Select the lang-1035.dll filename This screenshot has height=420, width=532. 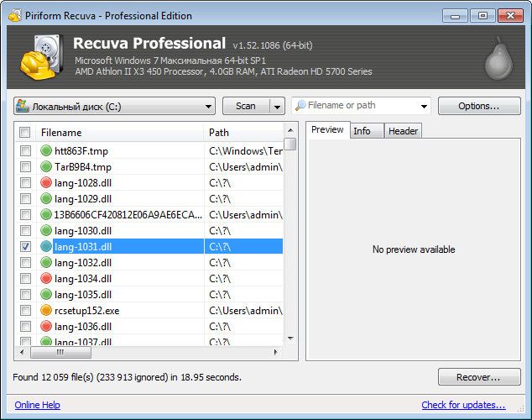pos(83,295)
